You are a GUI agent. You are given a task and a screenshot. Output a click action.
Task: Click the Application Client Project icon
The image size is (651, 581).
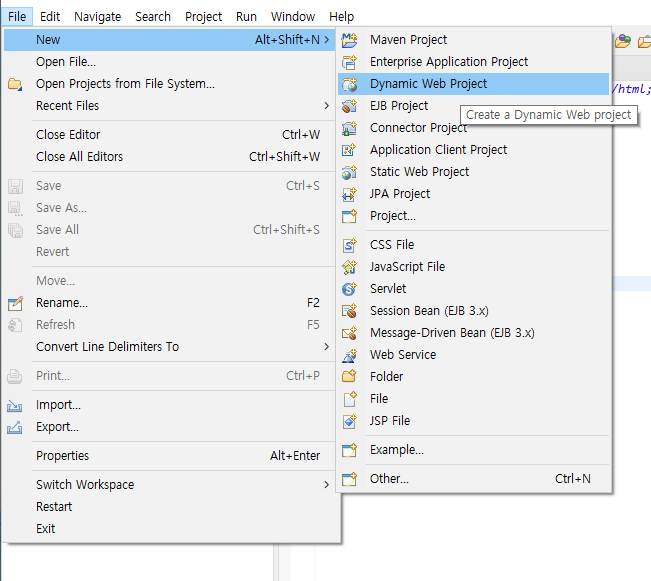pyautogui.click(x=349, y=150)
